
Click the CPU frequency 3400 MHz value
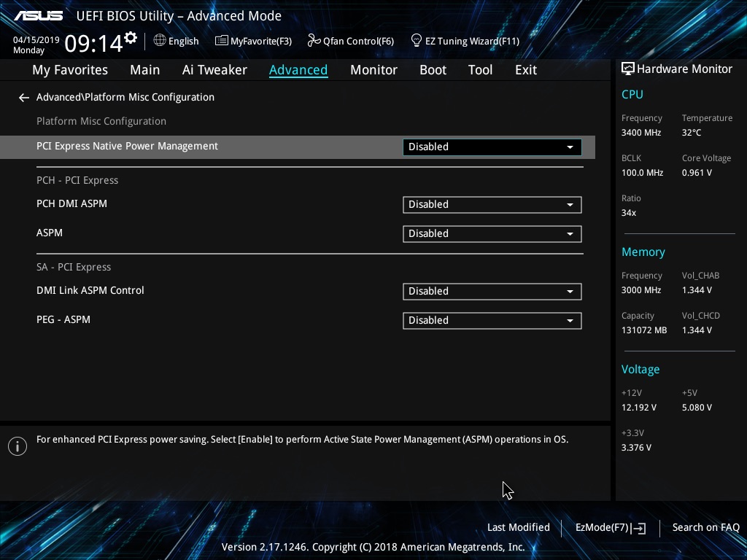(x=641, y=133)
